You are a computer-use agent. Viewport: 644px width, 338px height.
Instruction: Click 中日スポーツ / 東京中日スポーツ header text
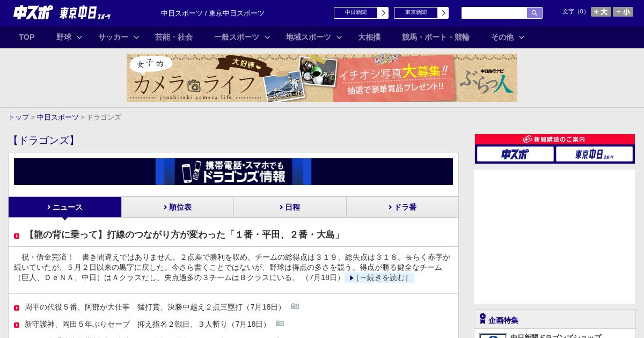pos(213,13)
